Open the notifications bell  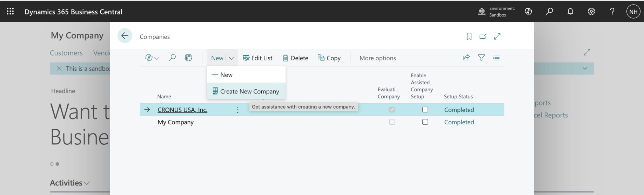pos(570,12)
